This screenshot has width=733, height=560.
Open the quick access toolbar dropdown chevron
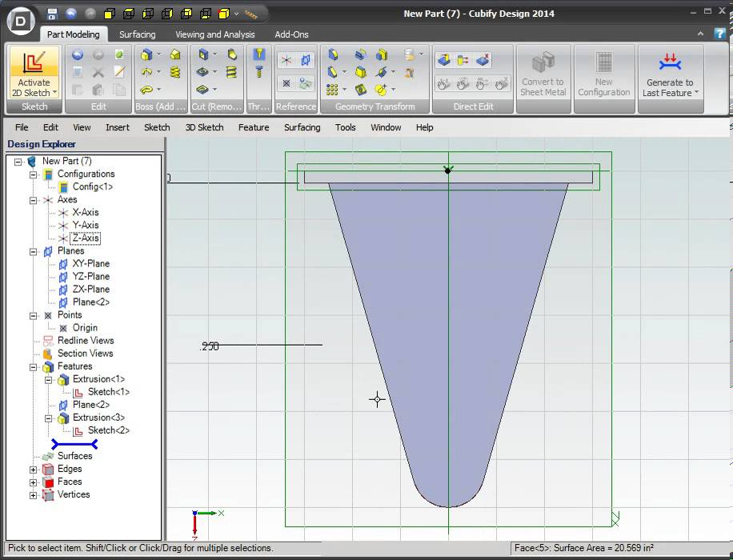(237, 14)
